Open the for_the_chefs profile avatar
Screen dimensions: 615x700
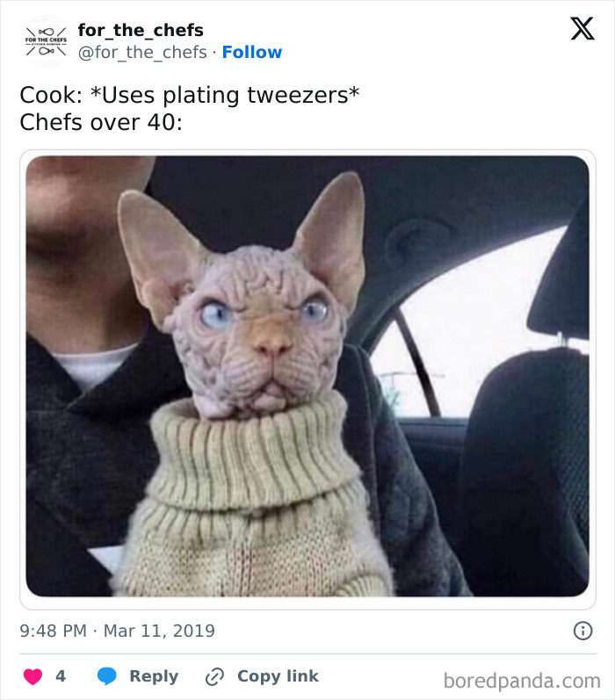pos(46,41)
